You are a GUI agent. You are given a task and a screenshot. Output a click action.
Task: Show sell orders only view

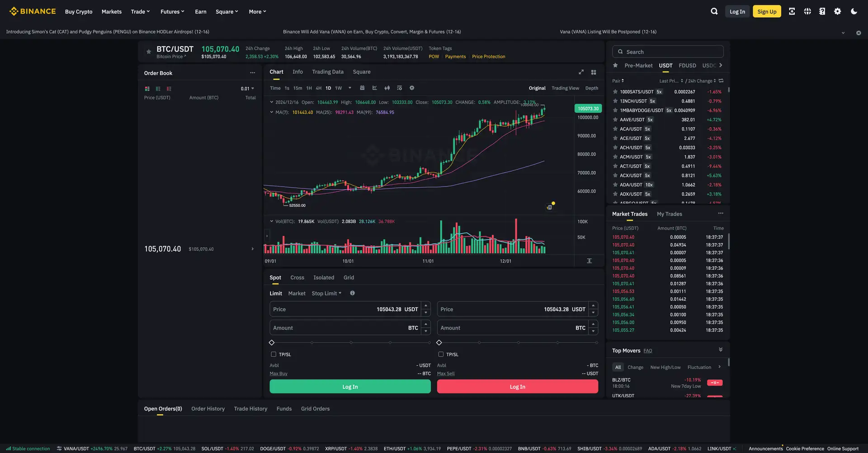point(169,89)
